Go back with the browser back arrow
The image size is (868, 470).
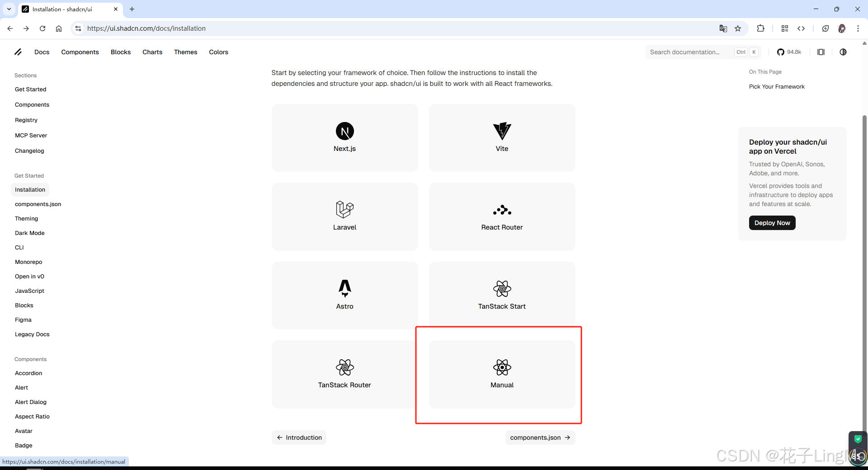click(x=10, y=28)
